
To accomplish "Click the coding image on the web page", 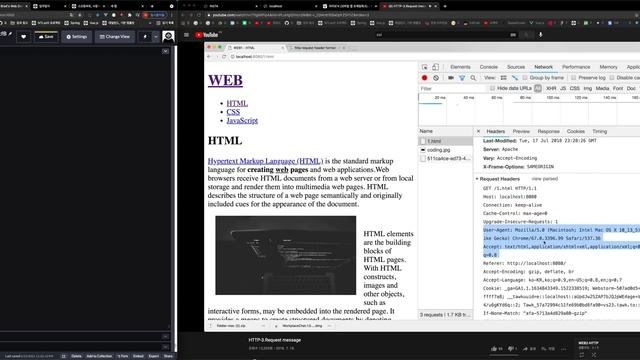I will pyautogui.click(x=286, y=255).
